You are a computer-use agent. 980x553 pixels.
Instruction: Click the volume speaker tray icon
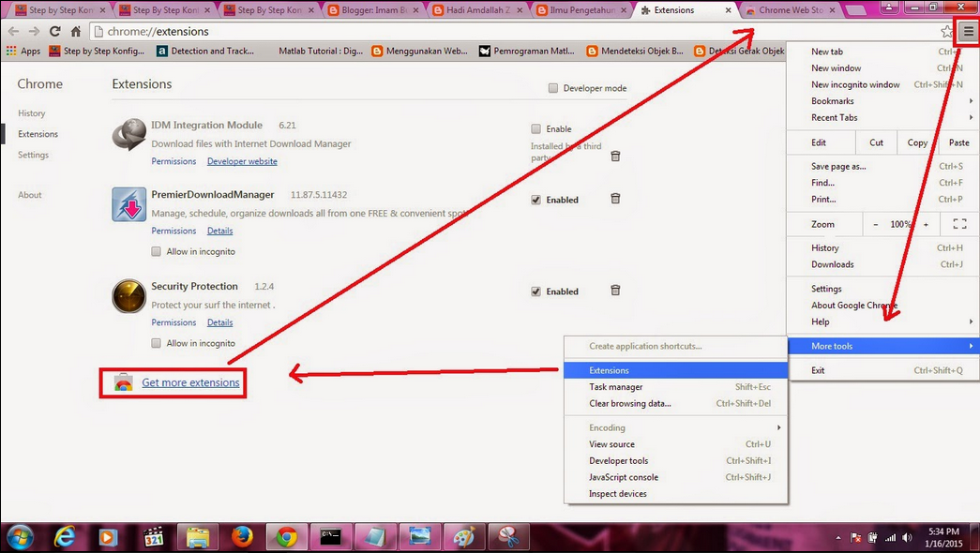(x=907, y=537)
